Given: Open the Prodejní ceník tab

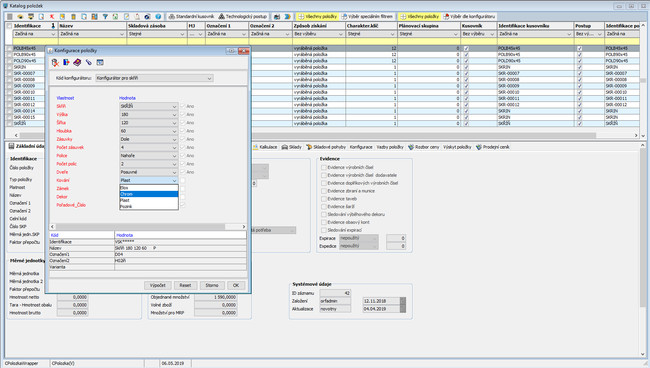Looking at the screenshot, I should 492,147.
